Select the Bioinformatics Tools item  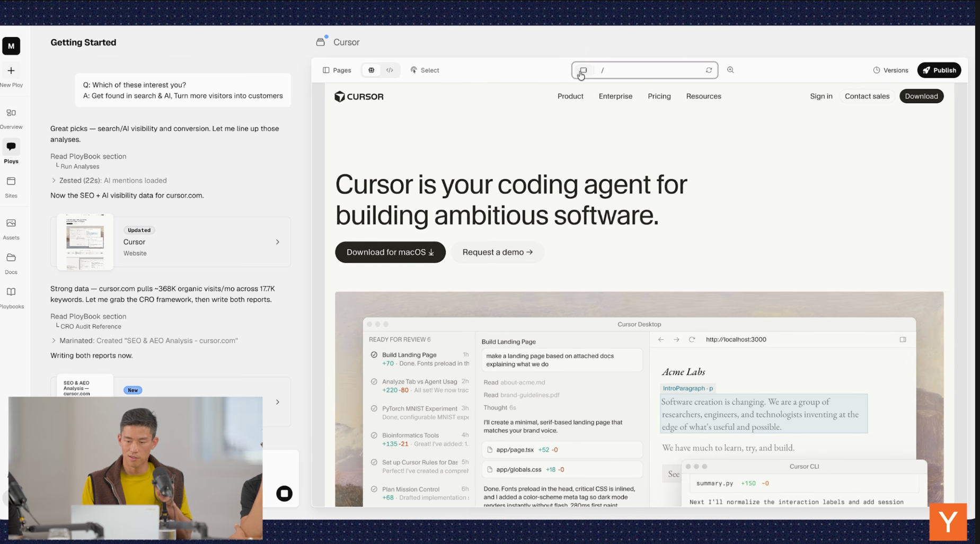pos(420,440)
